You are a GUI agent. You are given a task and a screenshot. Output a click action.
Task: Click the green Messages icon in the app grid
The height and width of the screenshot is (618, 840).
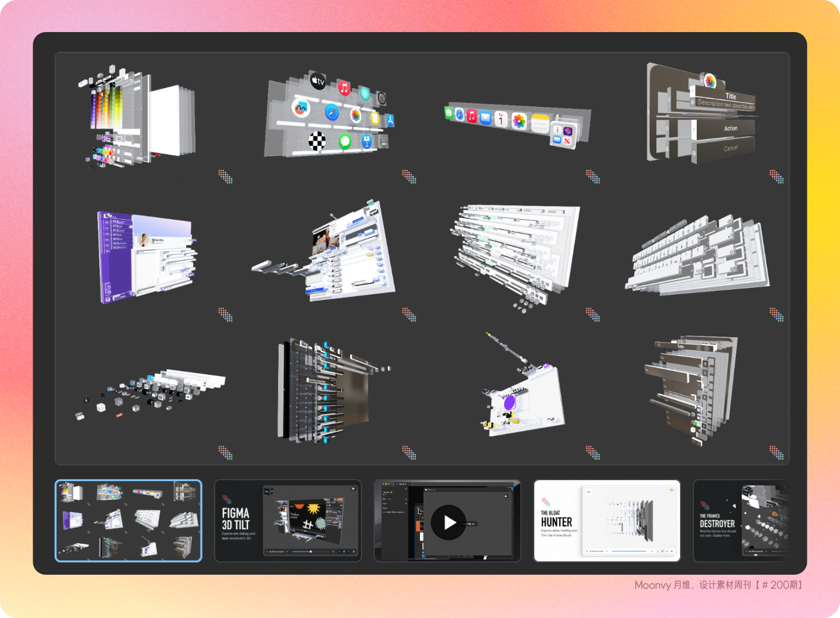tap(345, 141)
